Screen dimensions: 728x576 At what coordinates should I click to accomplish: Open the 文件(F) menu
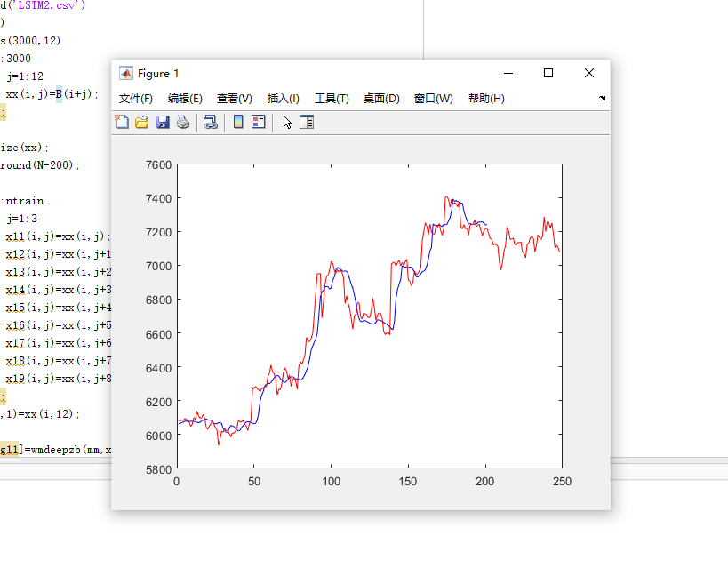click(136, 99)
